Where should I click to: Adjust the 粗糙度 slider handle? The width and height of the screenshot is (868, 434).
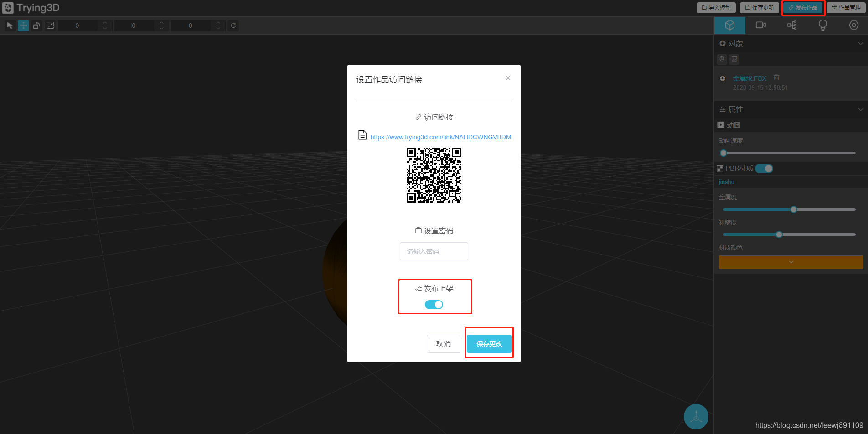(779, 235)
